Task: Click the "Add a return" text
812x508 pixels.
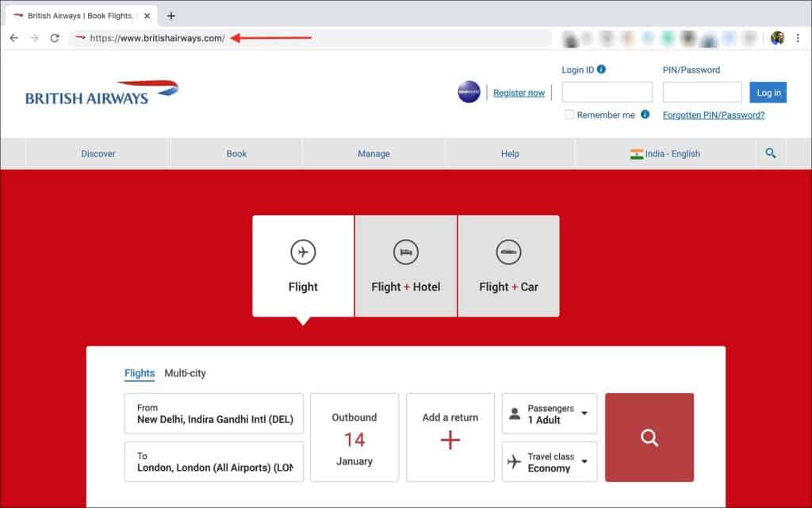Action: [450, 418]
